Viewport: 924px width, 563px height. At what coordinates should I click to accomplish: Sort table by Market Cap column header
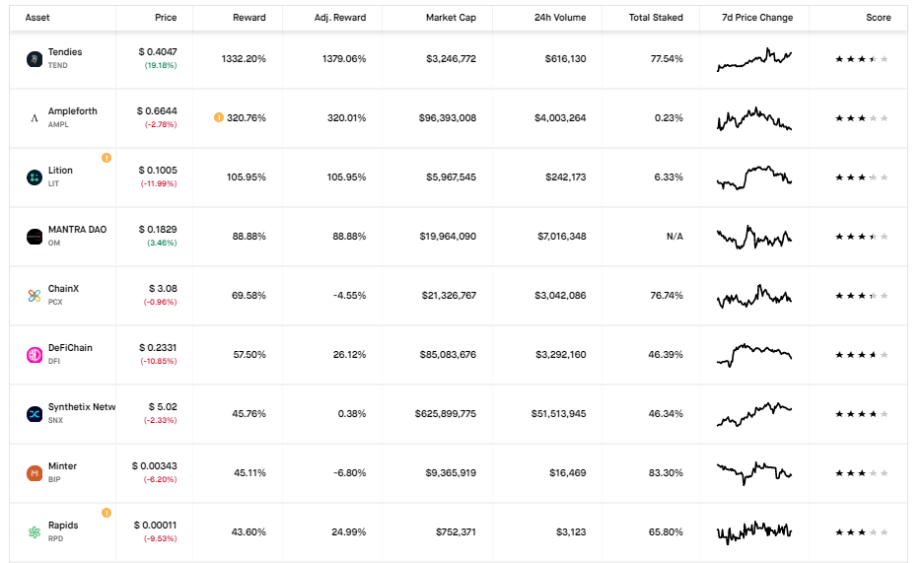click(451, 18)
